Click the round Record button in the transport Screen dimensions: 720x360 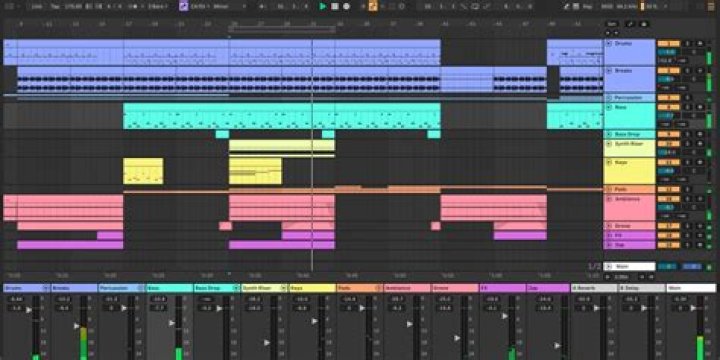(x=347, y=6)
